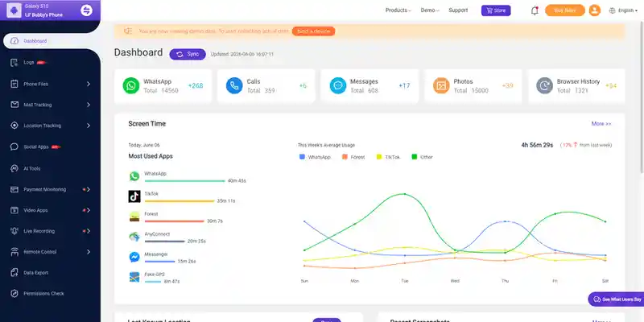Click the Sync button
The width and height of the screenshot is (644, 322).
[188, 54]
